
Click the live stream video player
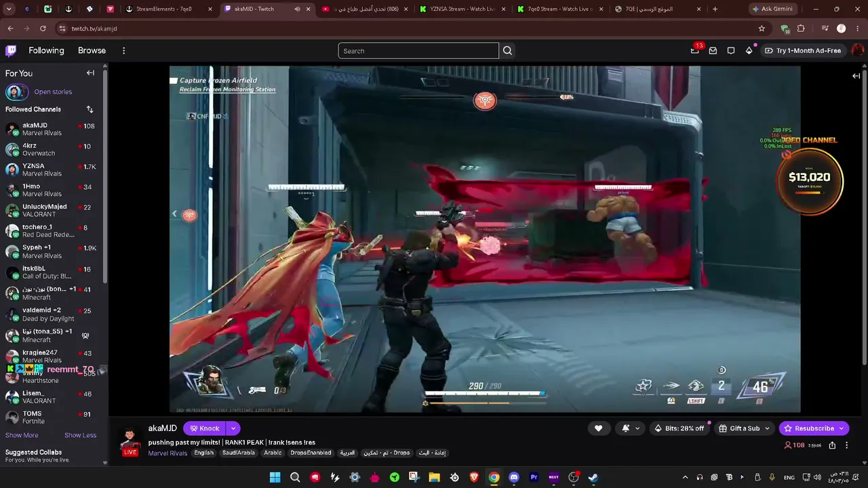click(x=484, y=239)
